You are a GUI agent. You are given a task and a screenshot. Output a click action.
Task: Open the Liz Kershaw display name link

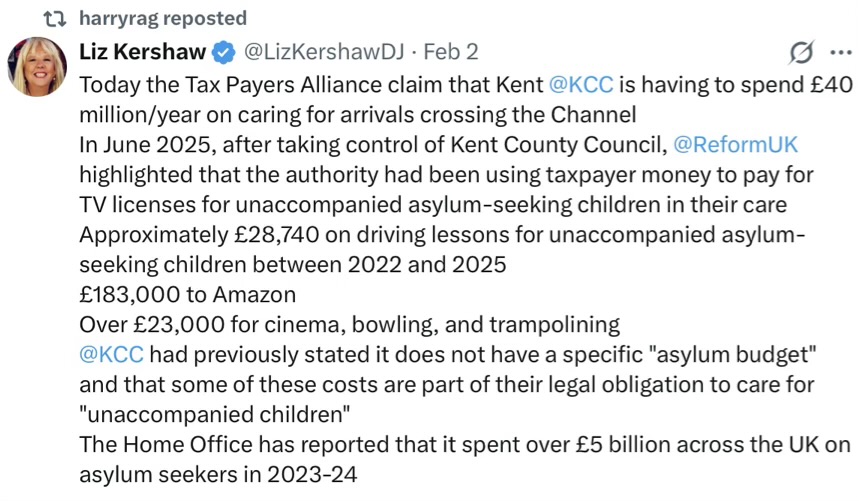point(143,51)
